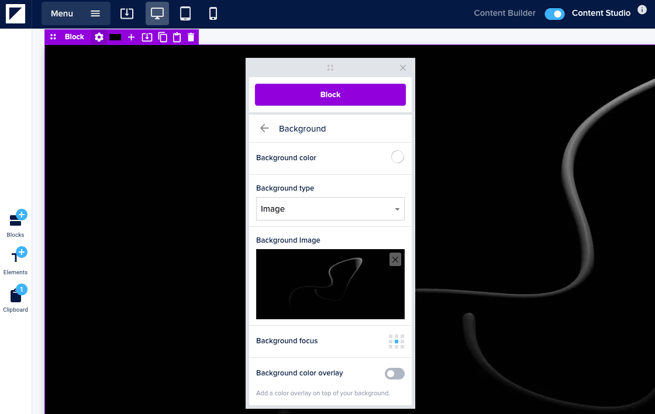
Task: Click the save/download icon in top bar
Action: (127, 14)
